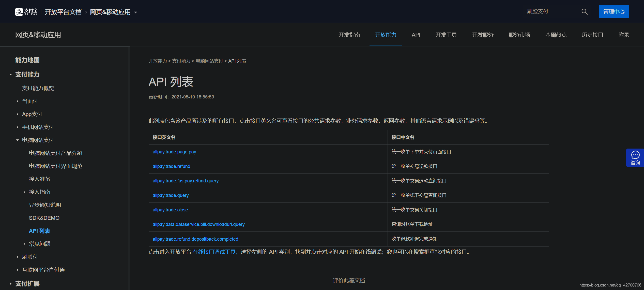Open the 附录 tab
The image size is (644, 290).
point(624,35)
